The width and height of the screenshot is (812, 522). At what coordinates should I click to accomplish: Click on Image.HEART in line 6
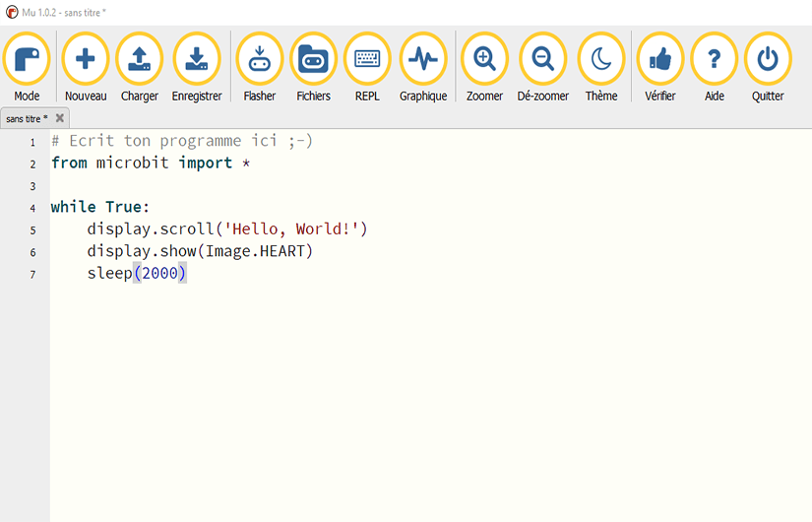click(x=259, y=251)
